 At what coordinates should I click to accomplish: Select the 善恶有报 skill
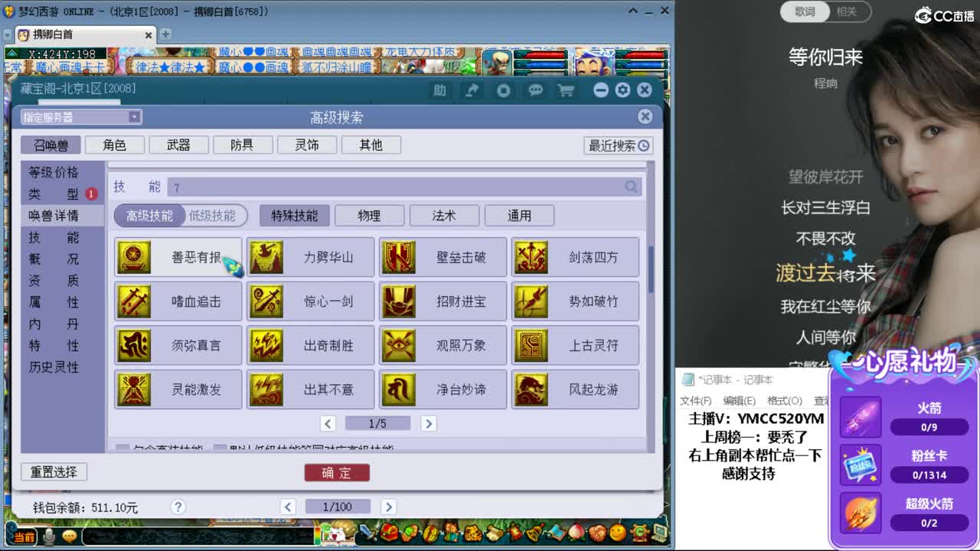pyautogui.click(x=178, y=257)
